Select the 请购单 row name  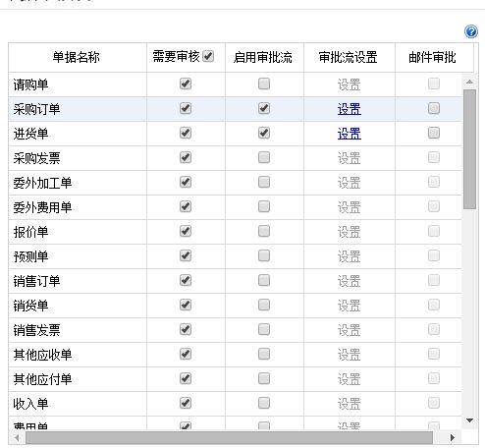point(30,84)
